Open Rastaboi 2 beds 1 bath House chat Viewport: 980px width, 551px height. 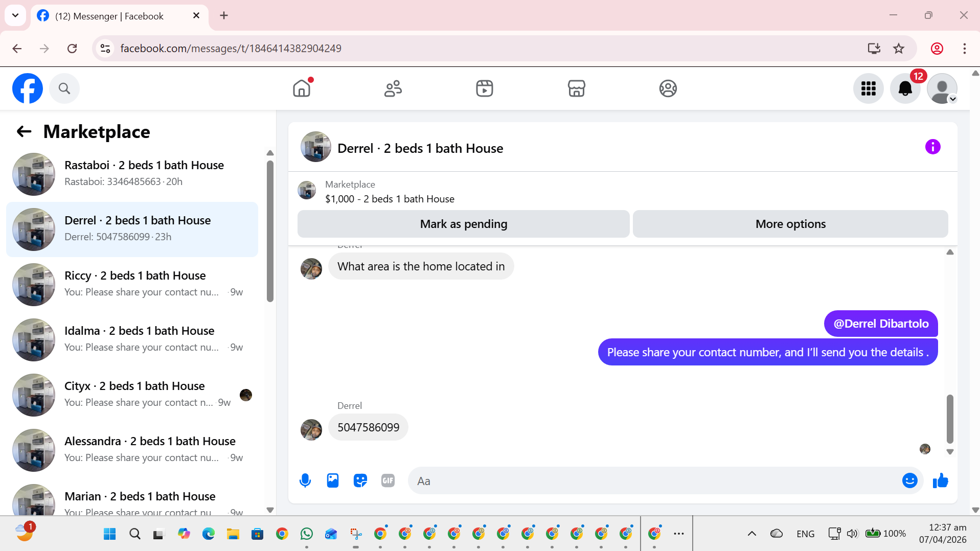[x=132, y=174]
